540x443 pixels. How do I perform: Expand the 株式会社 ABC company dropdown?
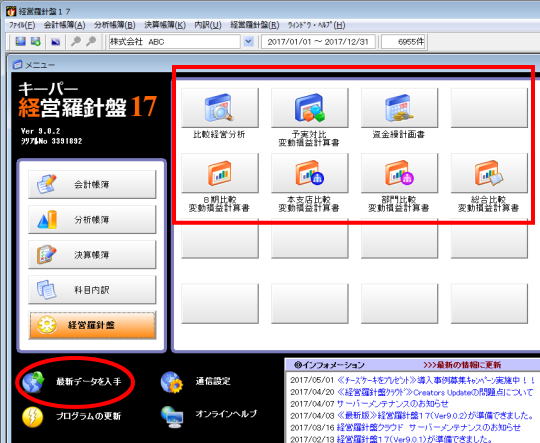[248, 42]
